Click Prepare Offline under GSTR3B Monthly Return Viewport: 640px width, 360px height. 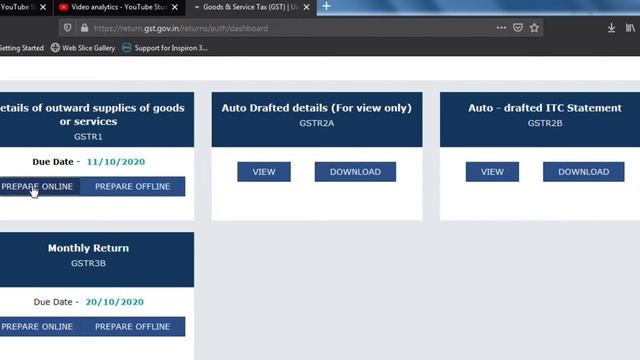click(x=133, y=327)
